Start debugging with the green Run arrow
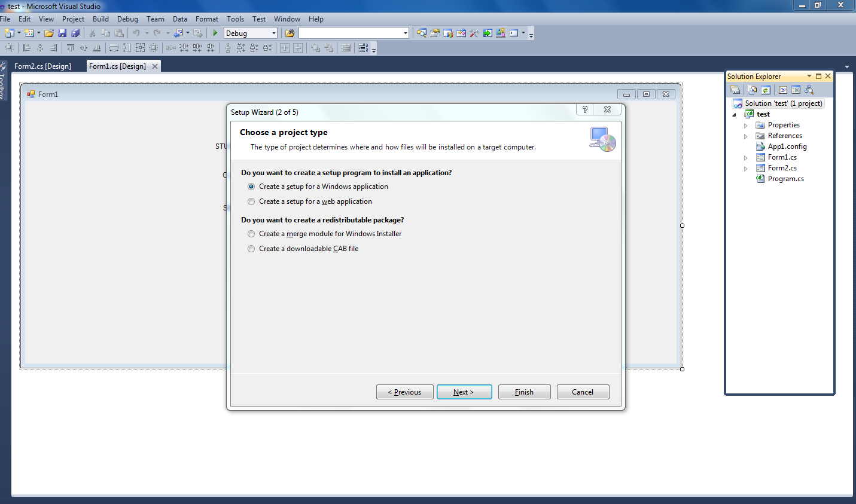Image resolution: width=856 pixels, height=504 pixels. (x=215, y=33)
